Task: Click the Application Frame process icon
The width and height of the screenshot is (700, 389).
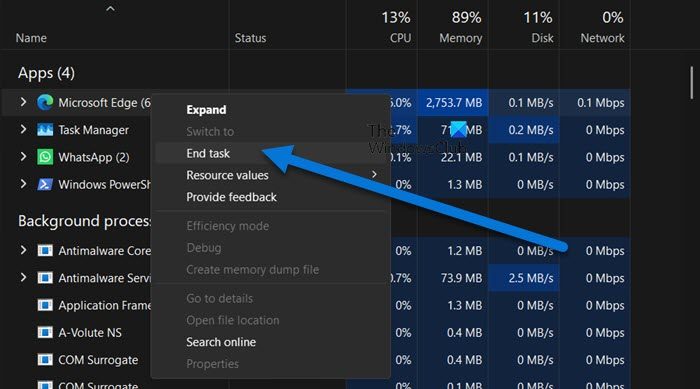Action: pos(45,305)
